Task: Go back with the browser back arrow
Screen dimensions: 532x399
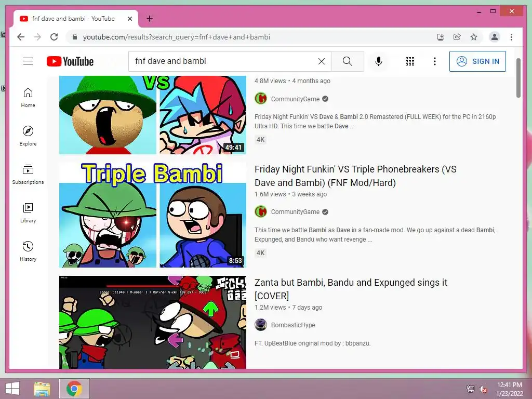Action: pyautogui.click(x=21, y=37)
